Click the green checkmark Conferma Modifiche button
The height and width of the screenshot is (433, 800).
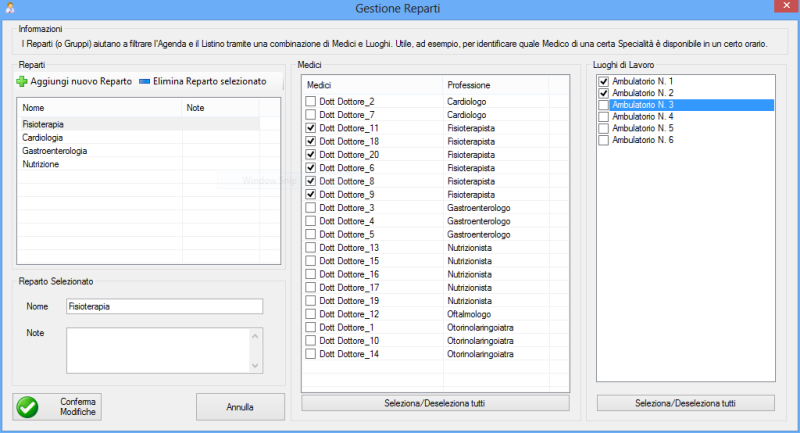click(x=57, y=406)
